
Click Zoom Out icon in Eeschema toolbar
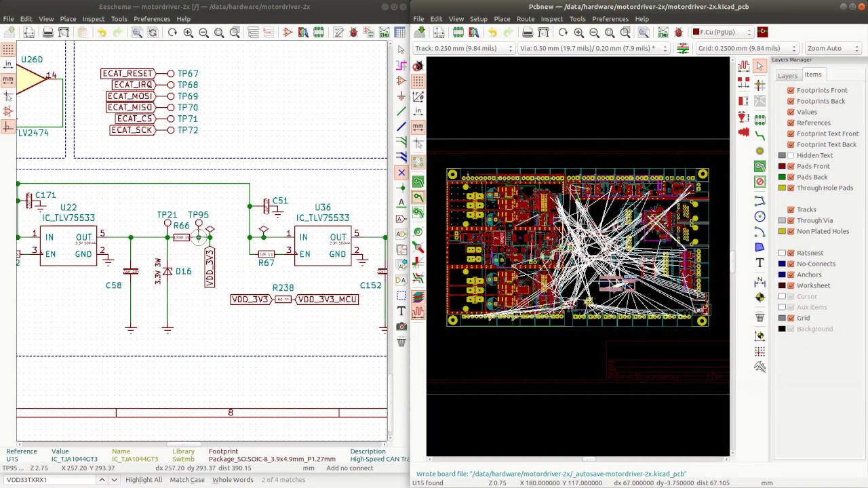(x=203, y=33)
